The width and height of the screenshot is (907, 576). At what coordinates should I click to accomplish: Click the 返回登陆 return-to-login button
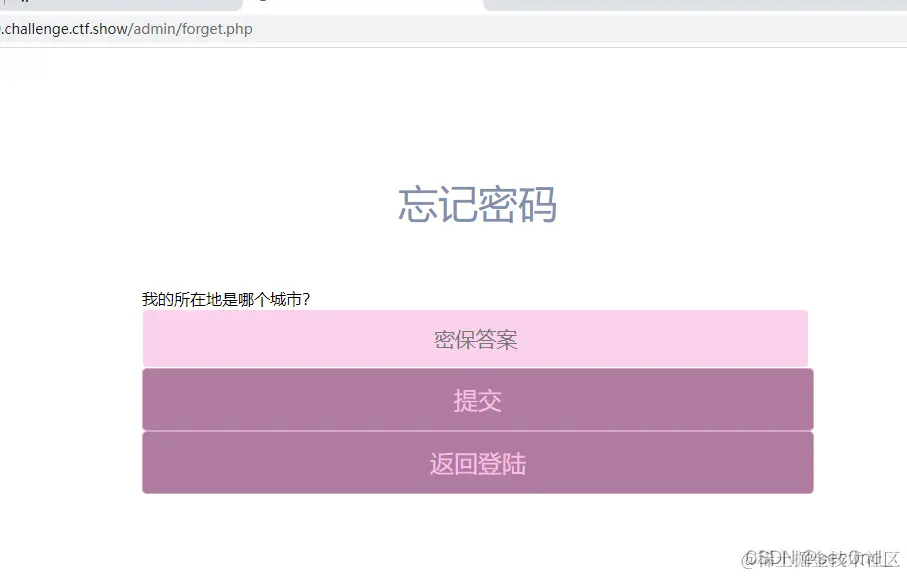tap(475, 463)
